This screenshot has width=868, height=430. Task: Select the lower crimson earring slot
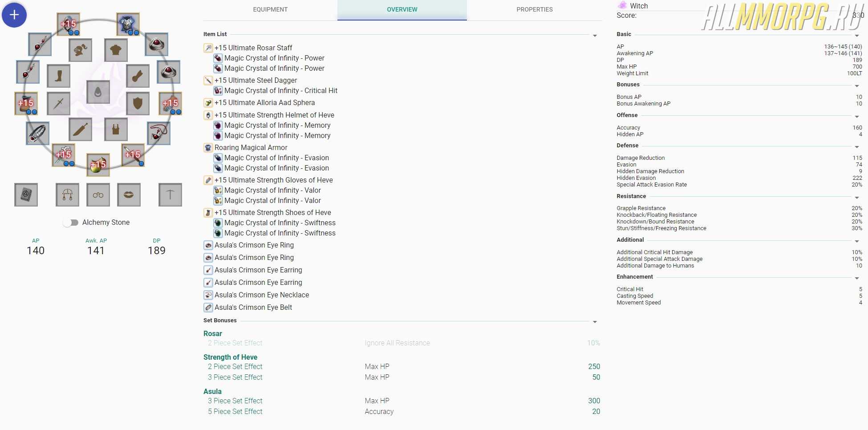(28, 72)
